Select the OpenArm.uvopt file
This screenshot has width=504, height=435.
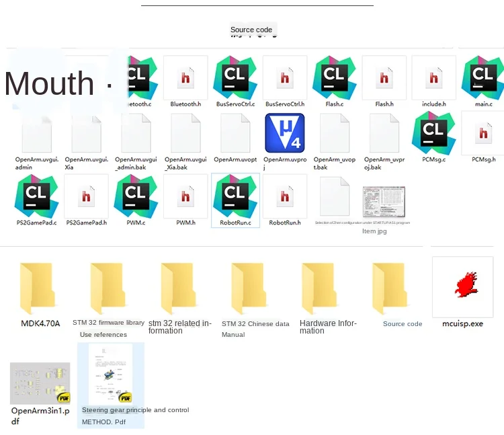point(235,133)
